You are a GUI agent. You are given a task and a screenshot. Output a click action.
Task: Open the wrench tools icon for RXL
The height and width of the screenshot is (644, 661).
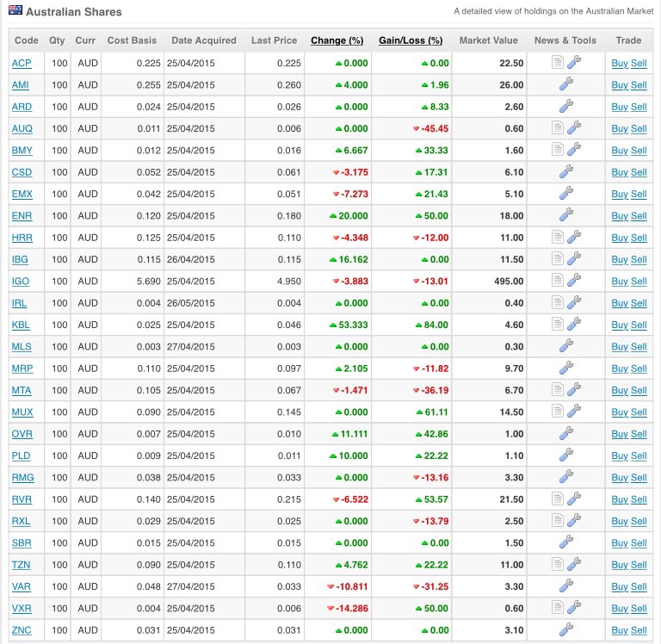pos(574,520)
